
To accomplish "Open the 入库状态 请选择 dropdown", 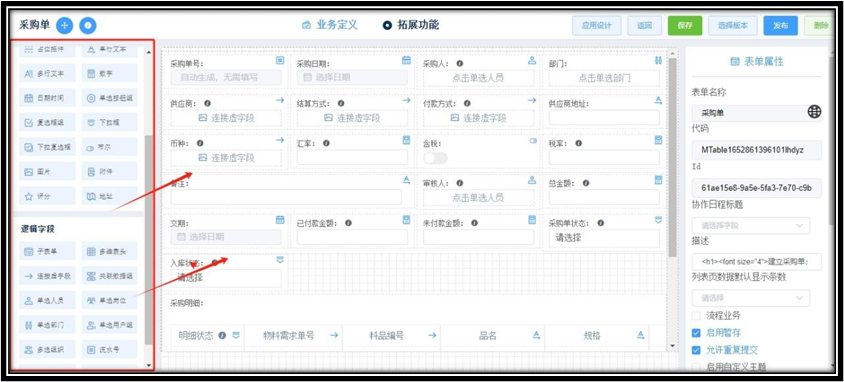I will (226, 278).
